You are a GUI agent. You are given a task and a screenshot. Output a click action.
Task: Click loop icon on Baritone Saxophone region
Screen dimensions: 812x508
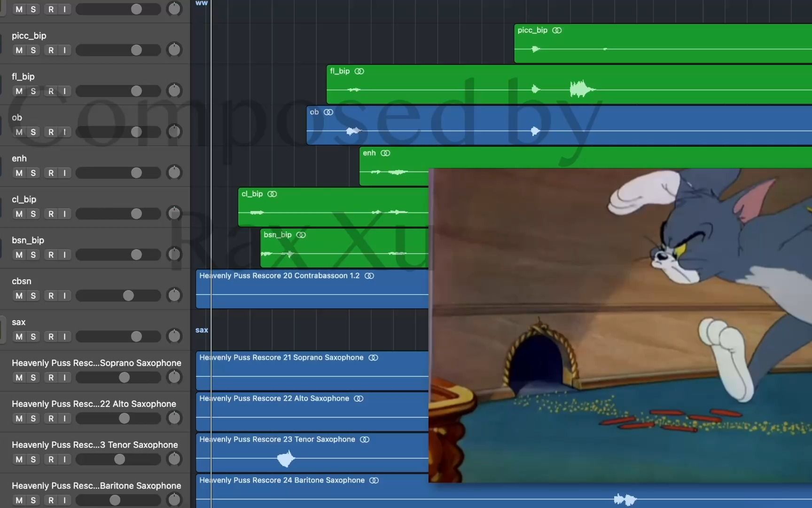point(374,480)
